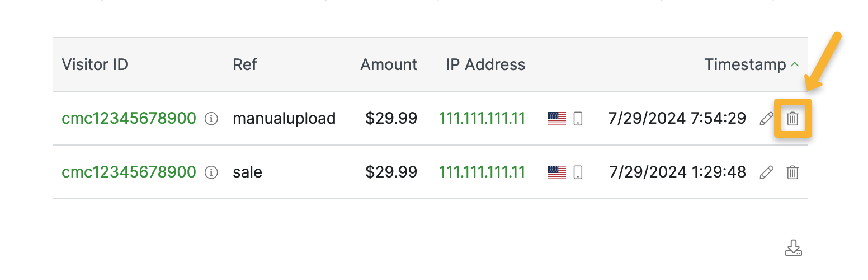The width and height of the screenshot is (868, 280).
Task: Delete the sale conversion row
Action: pyautogui.click(x=792, y=172)
